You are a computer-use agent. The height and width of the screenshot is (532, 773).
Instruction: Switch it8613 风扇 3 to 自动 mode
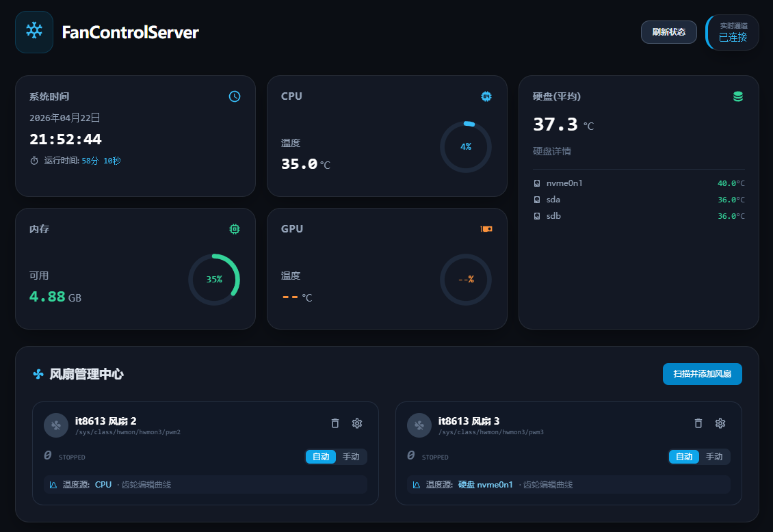(x=684, y=457)
